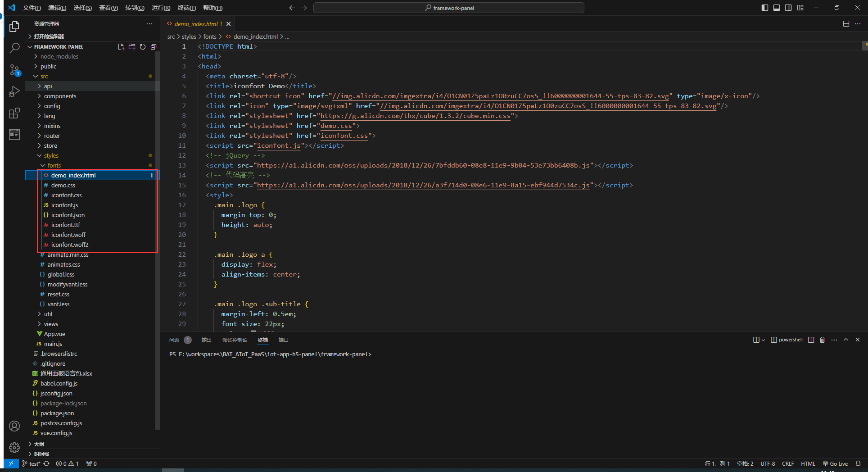Change the UTF-8 file encoding
This screenshot has height=472, width=868.
(768, 463)
